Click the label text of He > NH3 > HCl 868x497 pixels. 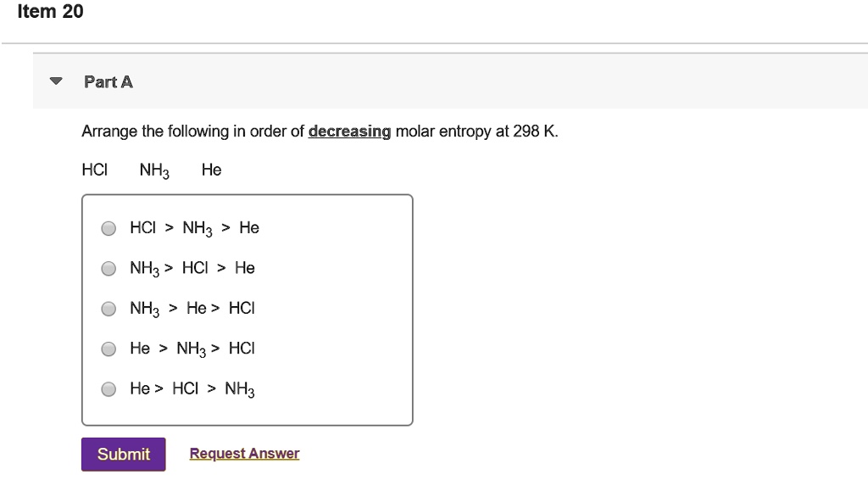pos(192,348)
